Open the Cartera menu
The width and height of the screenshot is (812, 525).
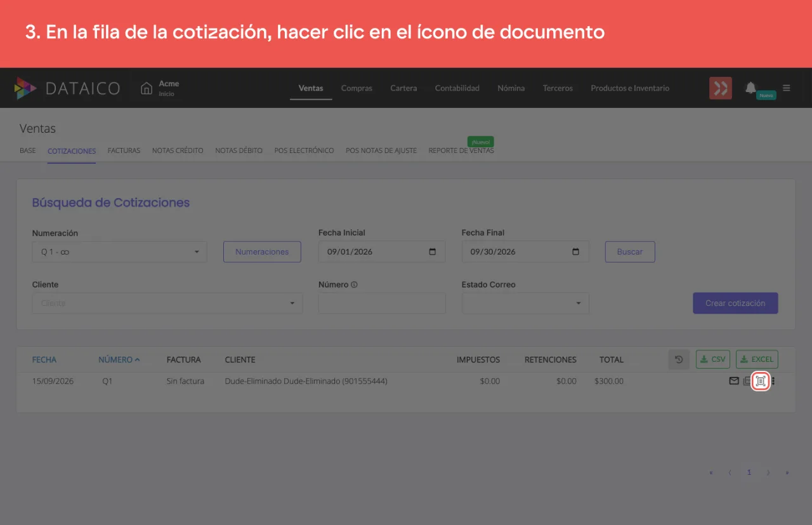[x=403, y=88]
